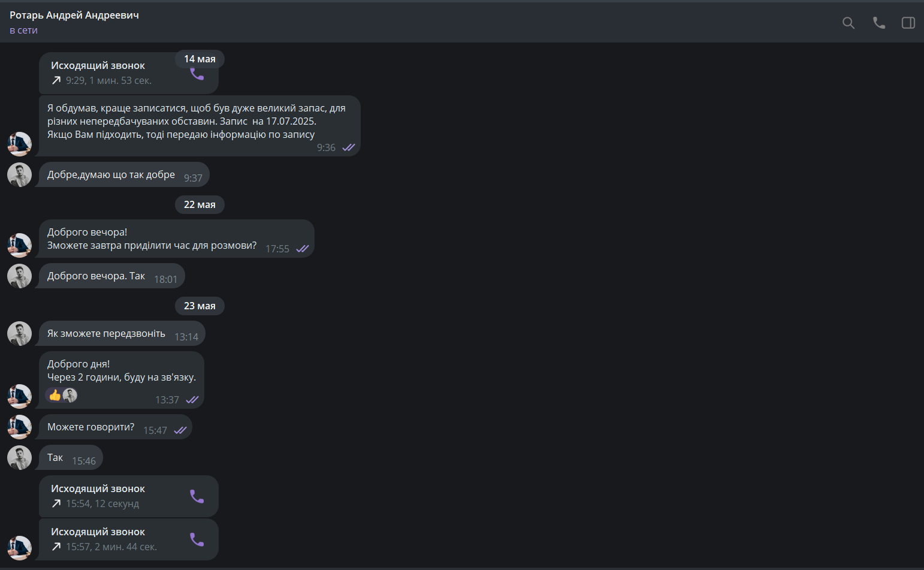Select the message about запис на 17.07.2025
This screenshot has height=570, width=924.
[x=200, y=126]
